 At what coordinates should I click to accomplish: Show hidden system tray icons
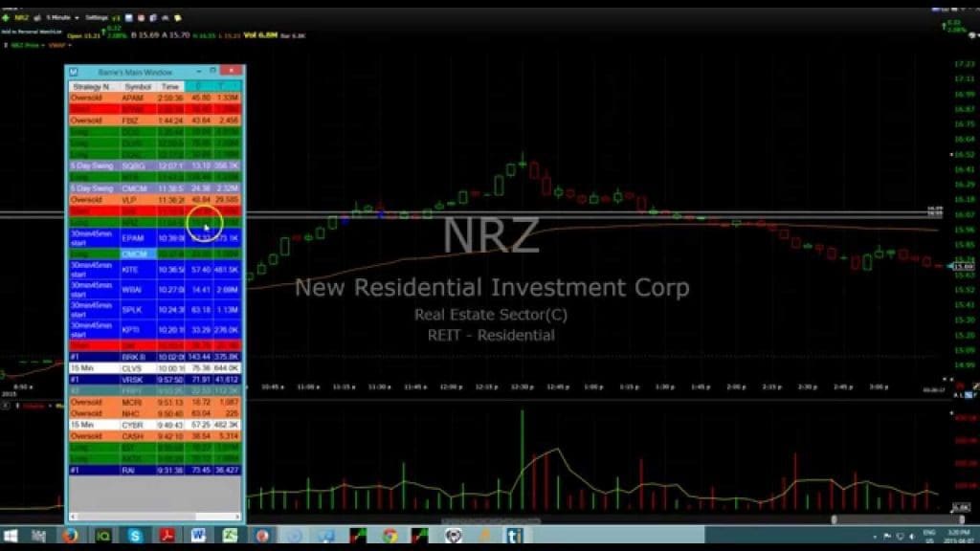pos(875,536)
